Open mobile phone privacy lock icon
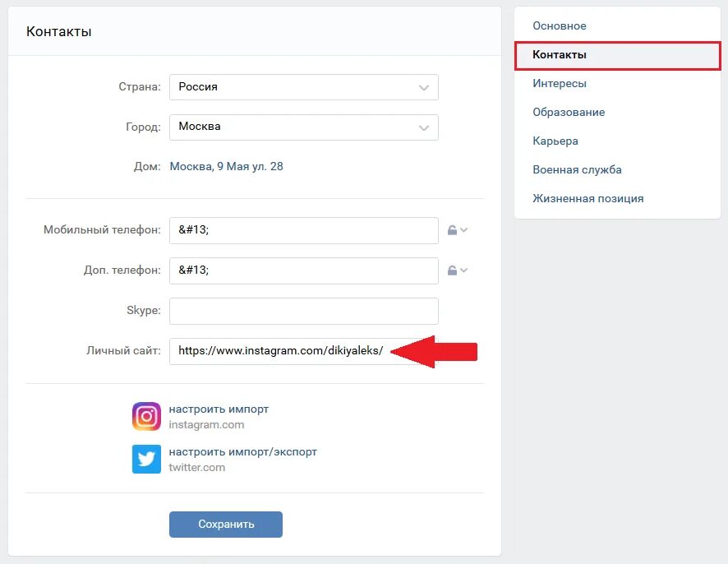The image size is (728, 564). pyautogui.click(x=452, y=230)
